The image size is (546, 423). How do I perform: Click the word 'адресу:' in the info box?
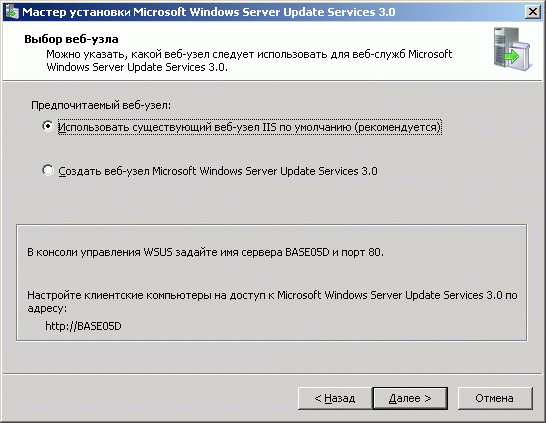[47, 308]
